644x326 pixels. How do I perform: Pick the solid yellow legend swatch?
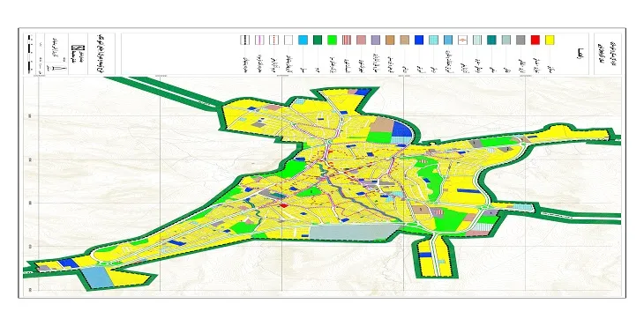tap(550, 40)
